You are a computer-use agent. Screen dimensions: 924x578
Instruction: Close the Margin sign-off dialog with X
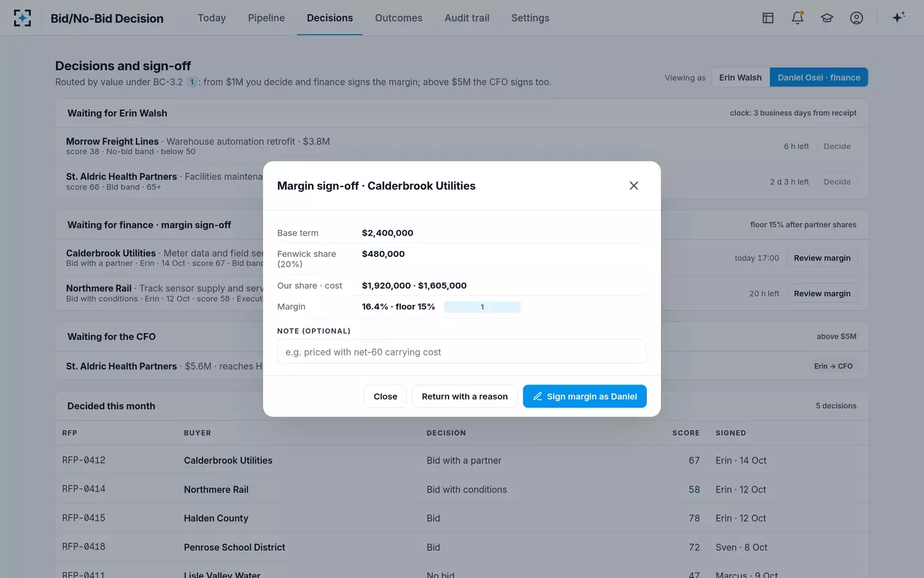[634, 186]
